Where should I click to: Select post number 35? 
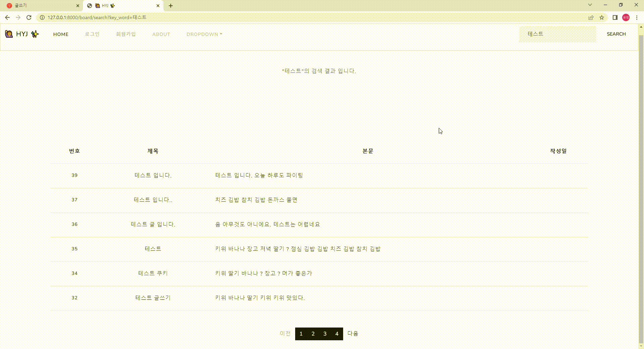coord(74,249)
